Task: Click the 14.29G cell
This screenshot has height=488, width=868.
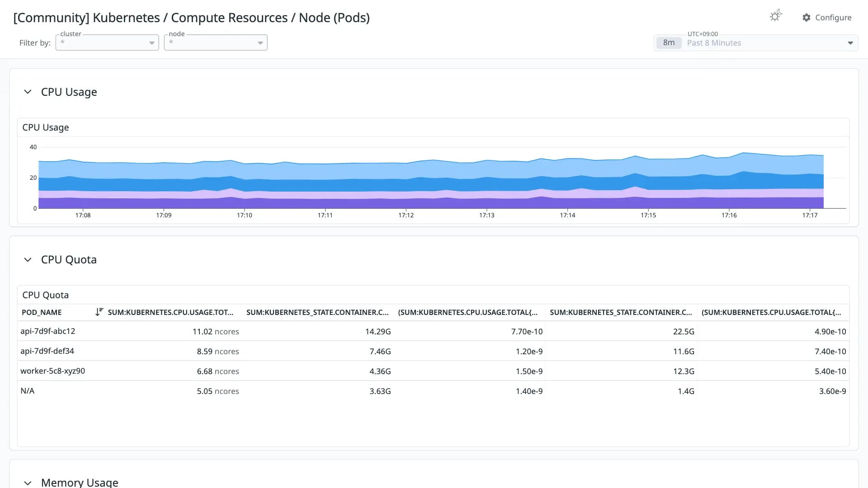Action: [378, 332]
